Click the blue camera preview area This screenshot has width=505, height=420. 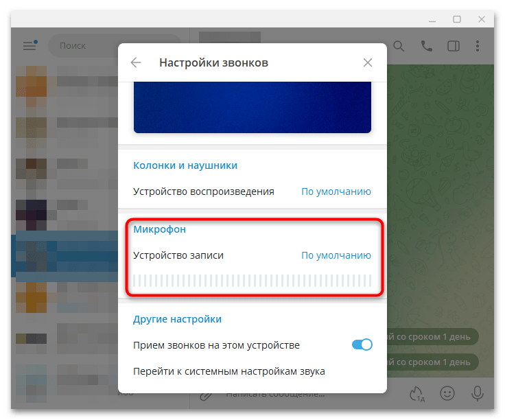tap(252, 107)
